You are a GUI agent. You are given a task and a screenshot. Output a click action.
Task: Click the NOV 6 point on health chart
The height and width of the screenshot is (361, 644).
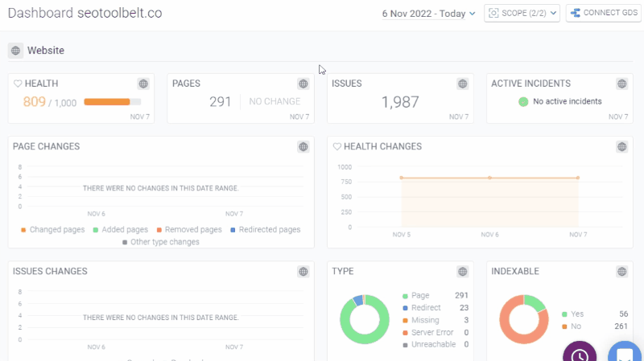coord(489,178)
